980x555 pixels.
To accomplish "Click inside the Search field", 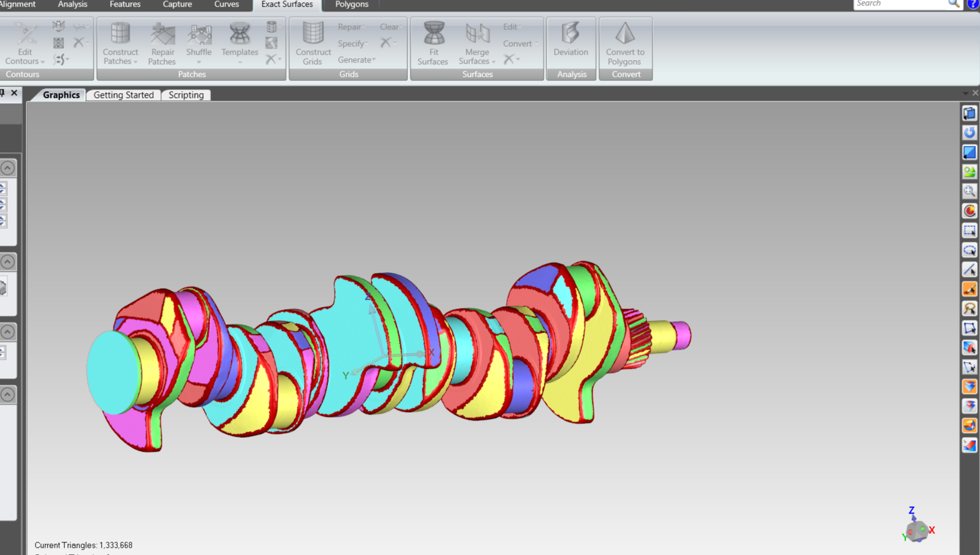I will tap(900, 4).
